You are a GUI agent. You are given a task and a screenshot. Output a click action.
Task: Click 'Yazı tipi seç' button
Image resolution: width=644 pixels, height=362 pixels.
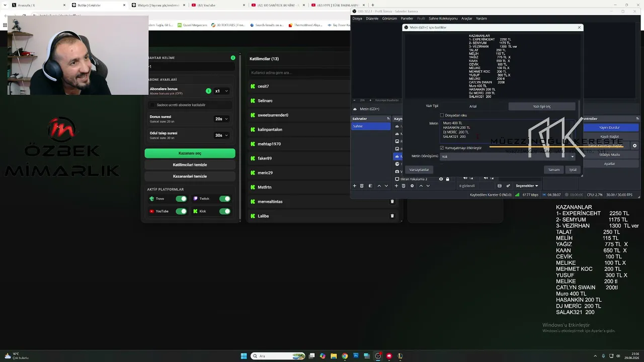542,106
